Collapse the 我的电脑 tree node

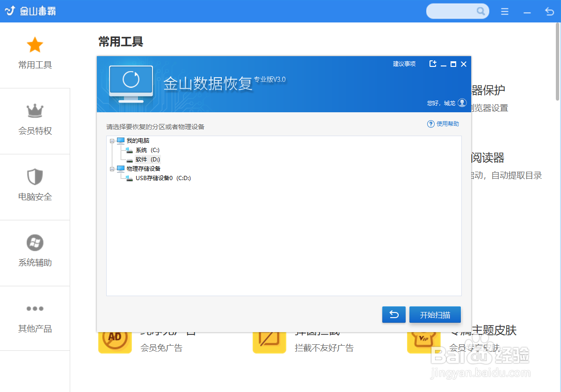pyautogui.click(x=112, y=140)
